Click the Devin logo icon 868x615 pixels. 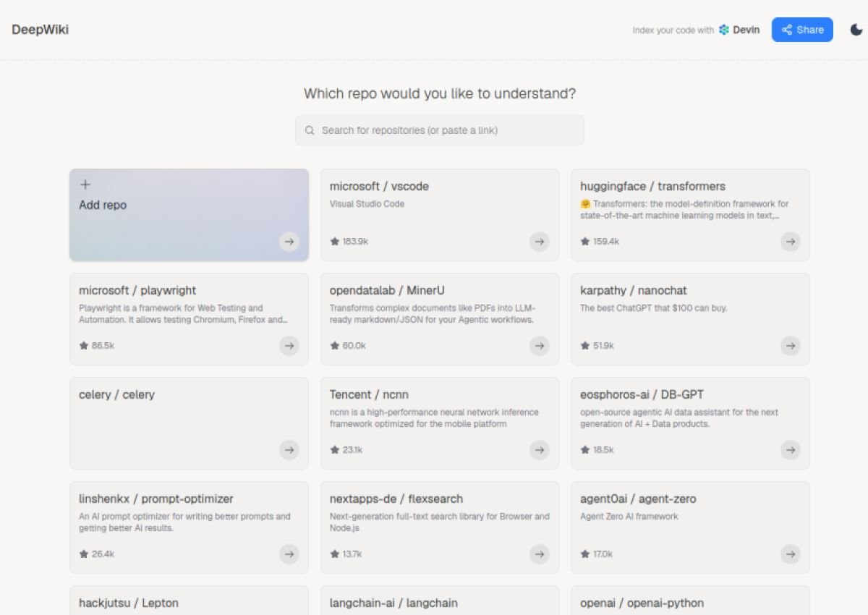724,30
